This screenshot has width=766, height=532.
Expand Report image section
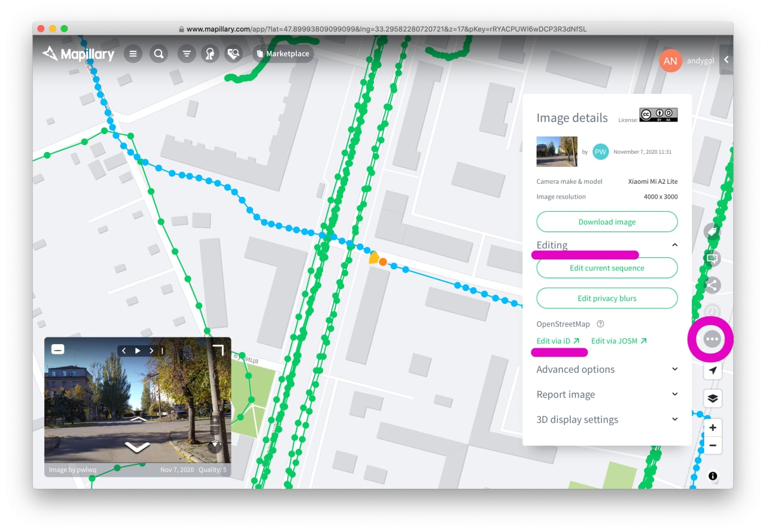(x=607, y=394)
